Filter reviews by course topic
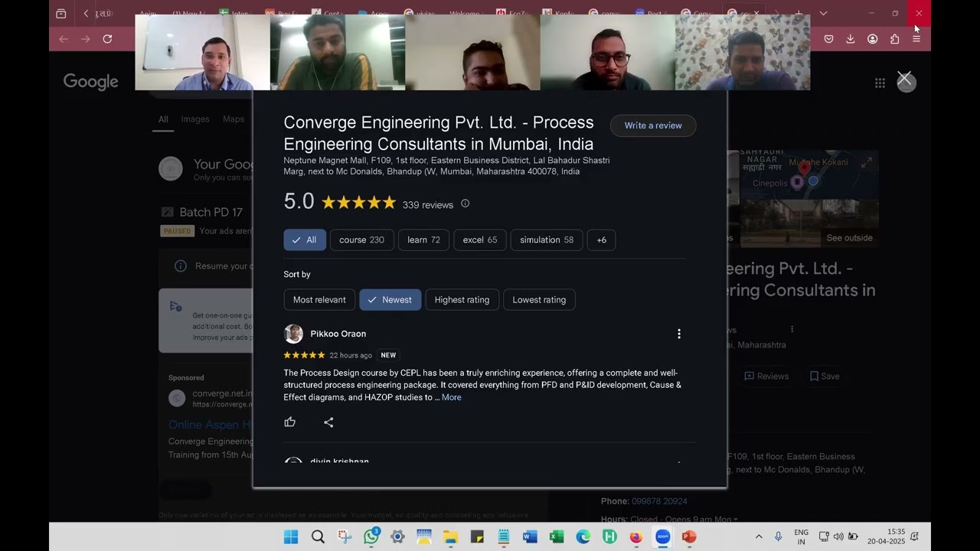Image resolution: width=980 pixels, height=551 pixels. (362, 240)
